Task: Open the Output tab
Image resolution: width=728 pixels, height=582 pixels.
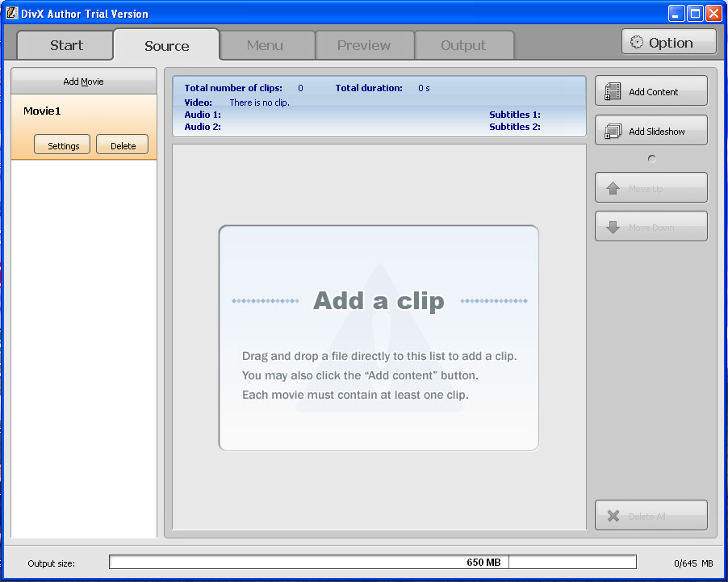Action: [x=464, y=45]
